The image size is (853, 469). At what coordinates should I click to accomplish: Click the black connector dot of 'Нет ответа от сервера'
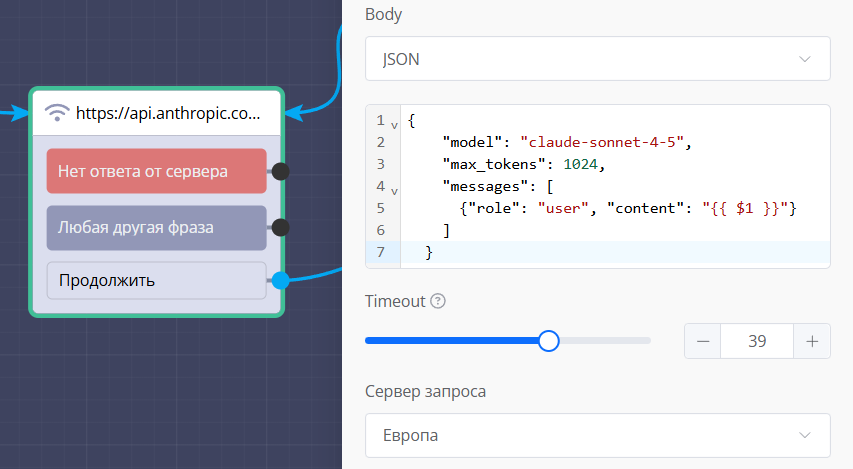(281, 171)
